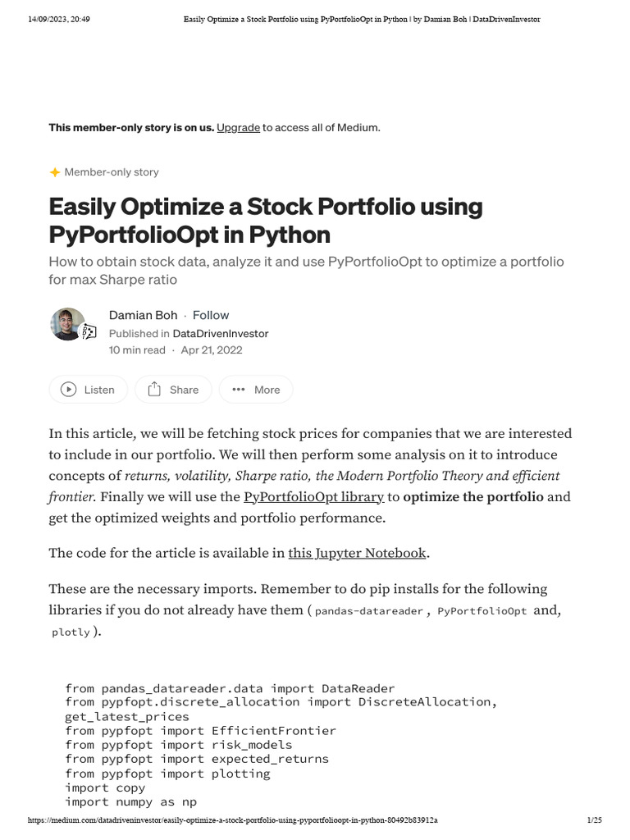
Task: Open the PyPortfolioOpt library link
Action: [x=314, y=497]
